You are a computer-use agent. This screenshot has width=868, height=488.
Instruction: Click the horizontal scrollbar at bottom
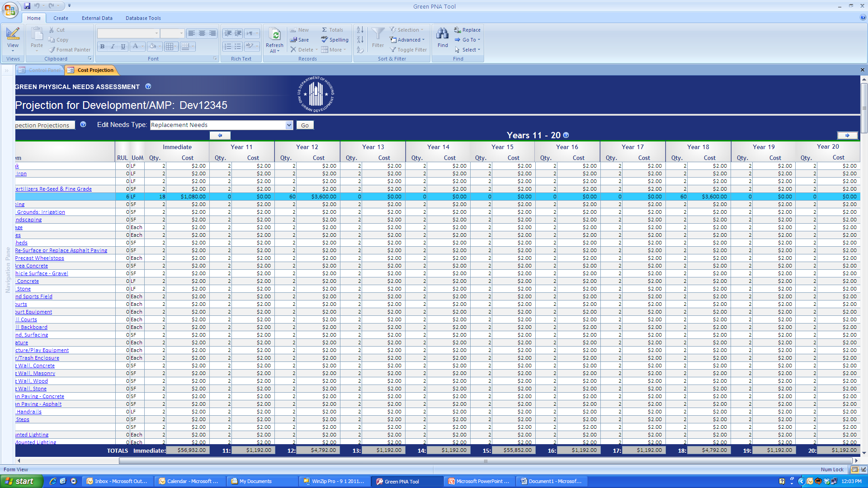pos(485,461)
